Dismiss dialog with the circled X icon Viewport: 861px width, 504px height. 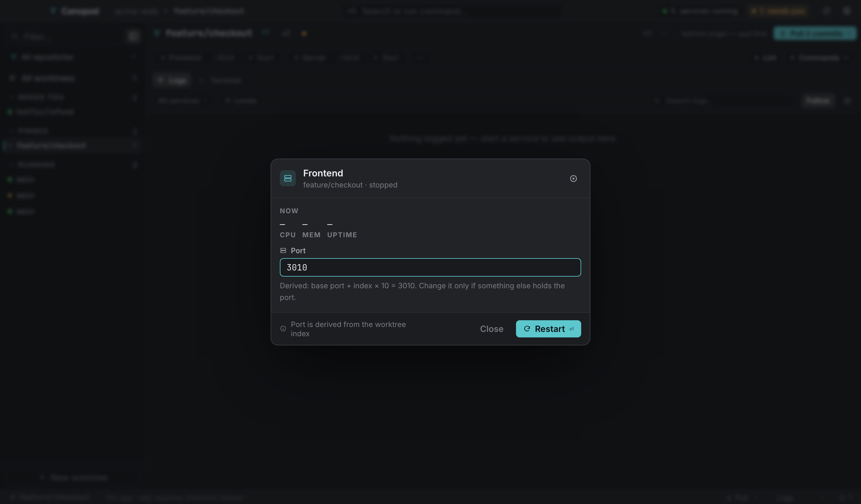pyautogui.click(x=573, y=179)
